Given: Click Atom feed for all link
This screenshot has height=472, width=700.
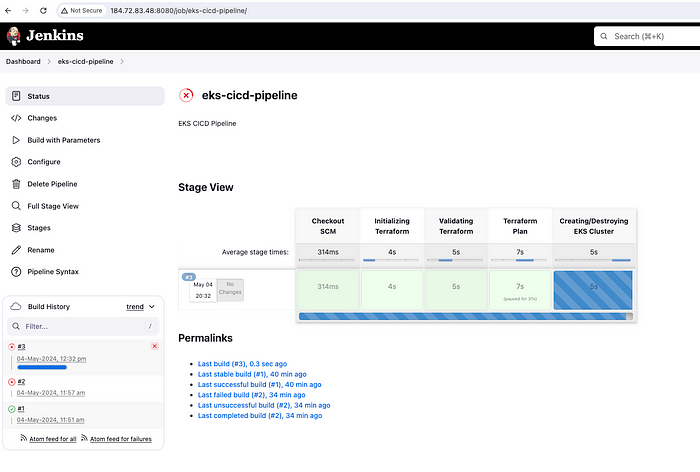Looking at the screenshot, I should tap(53, 439).
